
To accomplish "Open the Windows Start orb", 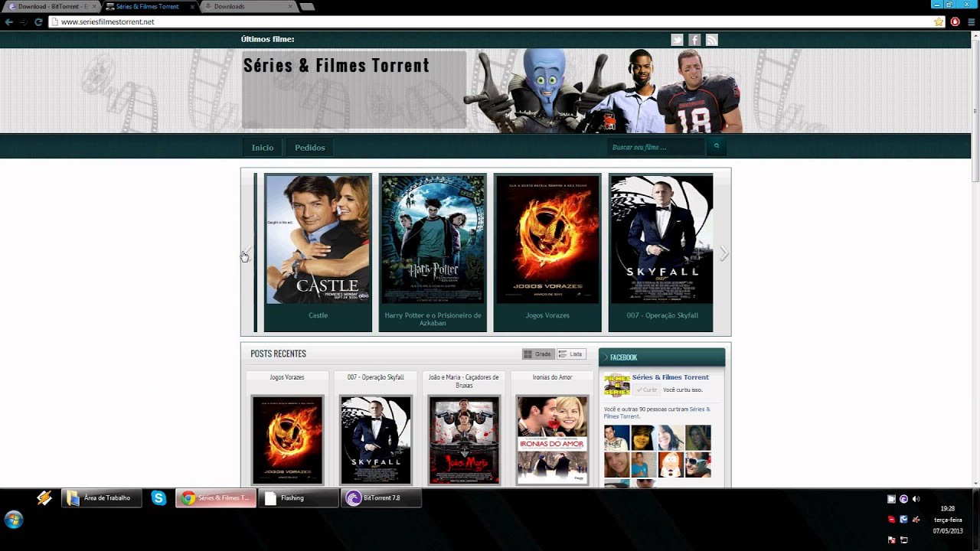I will coord(14,520).
